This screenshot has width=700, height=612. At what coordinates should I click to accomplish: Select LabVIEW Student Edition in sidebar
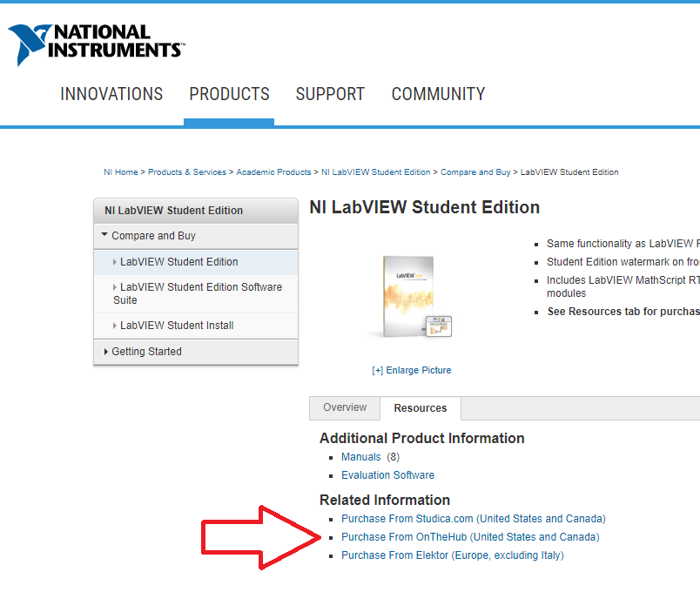[x=196, y=262]
